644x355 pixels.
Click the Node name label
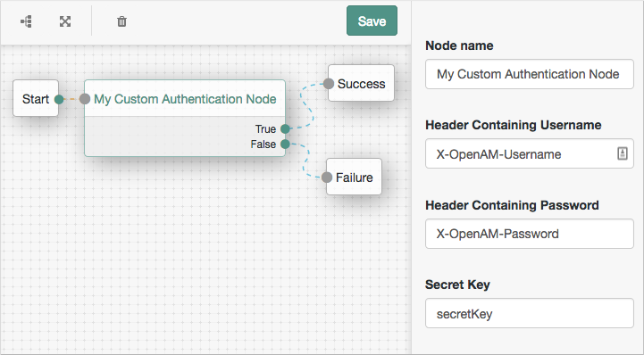(x=459, y=45)
